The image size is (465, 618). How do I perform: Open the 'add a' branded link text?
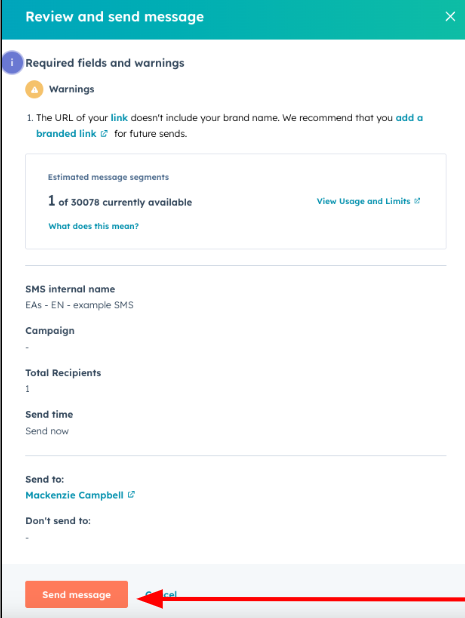tap(409, 117)
